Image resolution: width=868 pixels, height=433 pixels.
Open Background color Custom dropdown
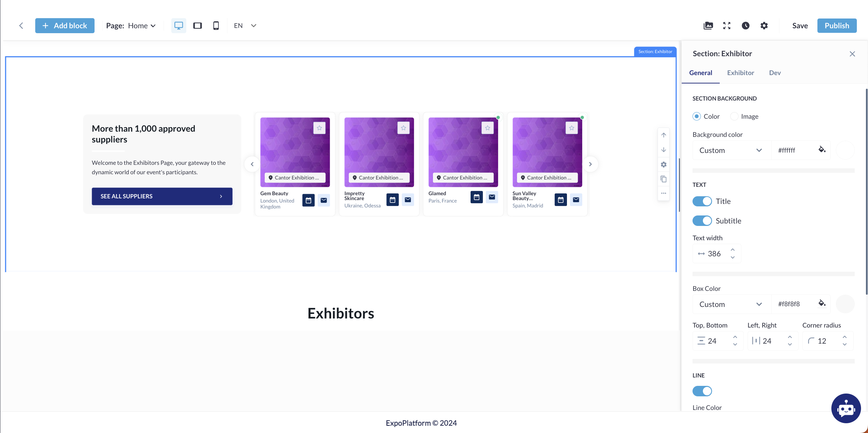732,150
